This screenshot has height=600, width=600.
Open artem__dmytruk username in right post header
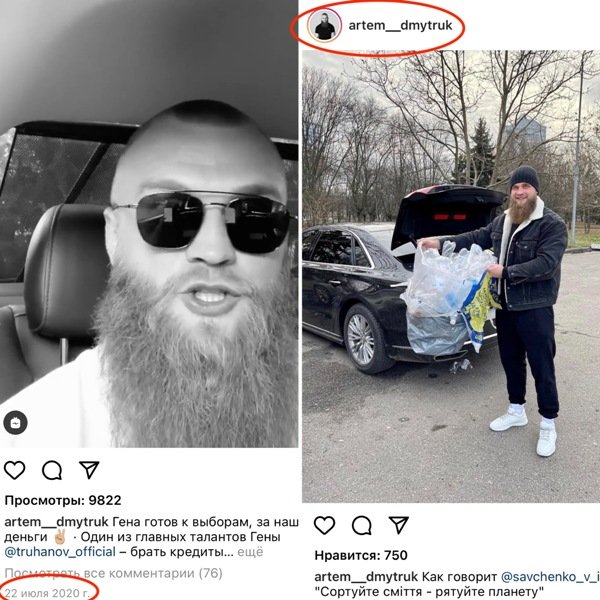click(400, 25)
